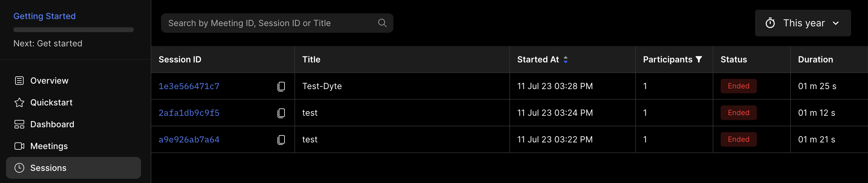Click the Quickstart star icon
868x183 pixels.
pyautogui.click(x=19, y=102)
